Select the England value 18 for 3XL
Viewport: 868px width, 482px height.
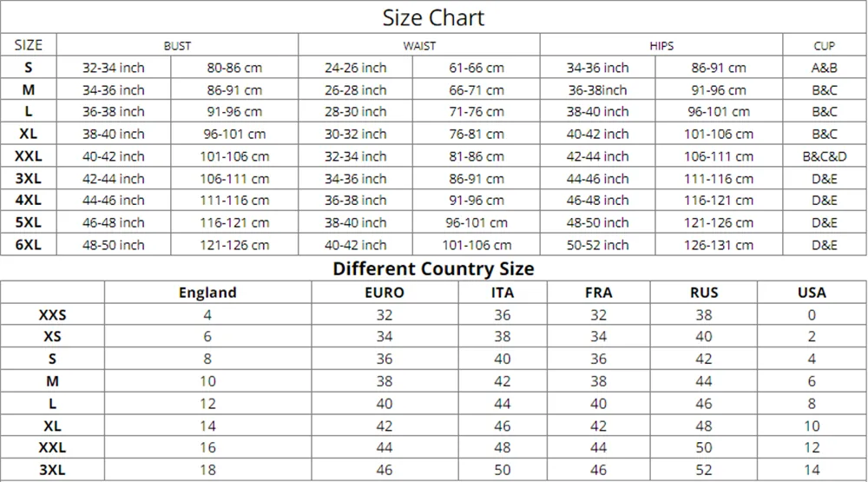point(207,470)
